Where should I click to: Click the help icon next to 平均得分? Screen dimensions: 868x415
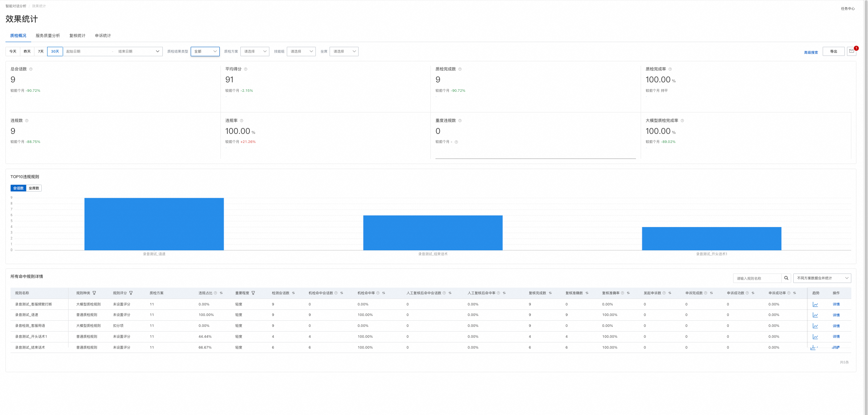245,69
